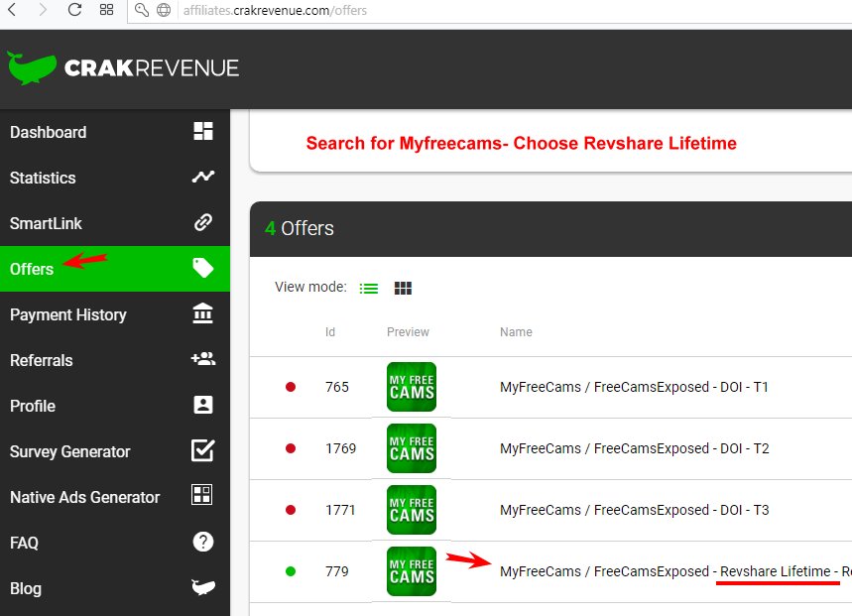The image size is (852, 616).
Task: Open Native Ads Generator in the sidebar
Action: (x=115, y=497)
